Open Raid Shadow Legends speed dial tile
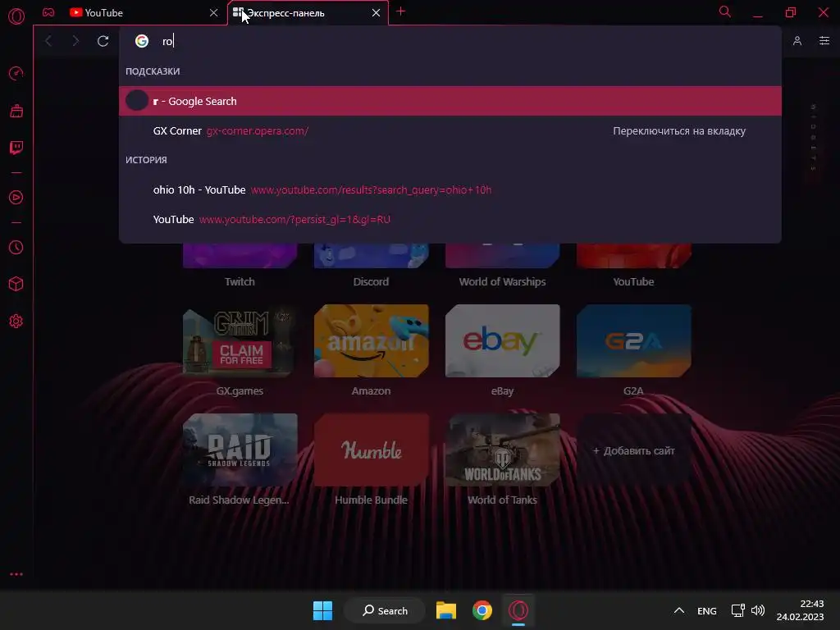This screenshot has width=840, height=630. coord(240,450)
